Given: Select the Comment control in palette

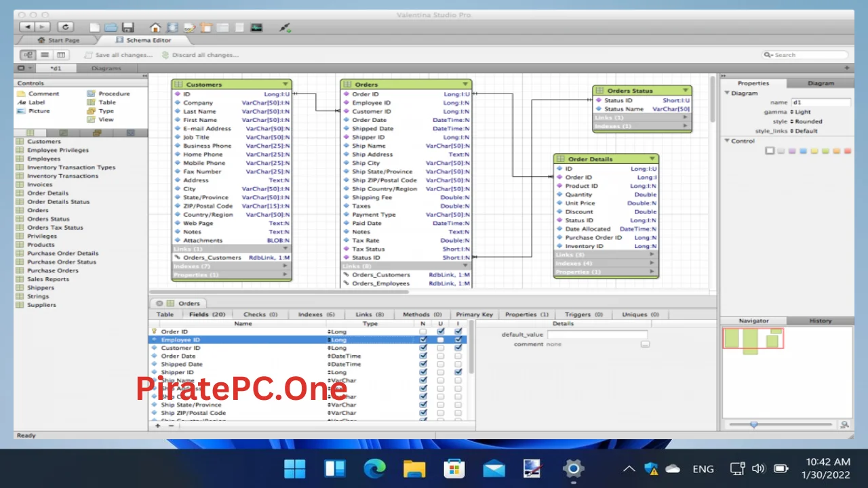Looking at the screenshot, I should click(x=38, y=94).
